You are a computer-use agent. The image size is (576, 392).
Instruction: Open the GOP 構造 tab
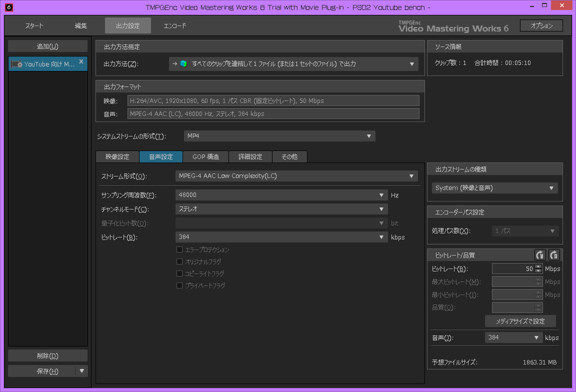(205, 157)
